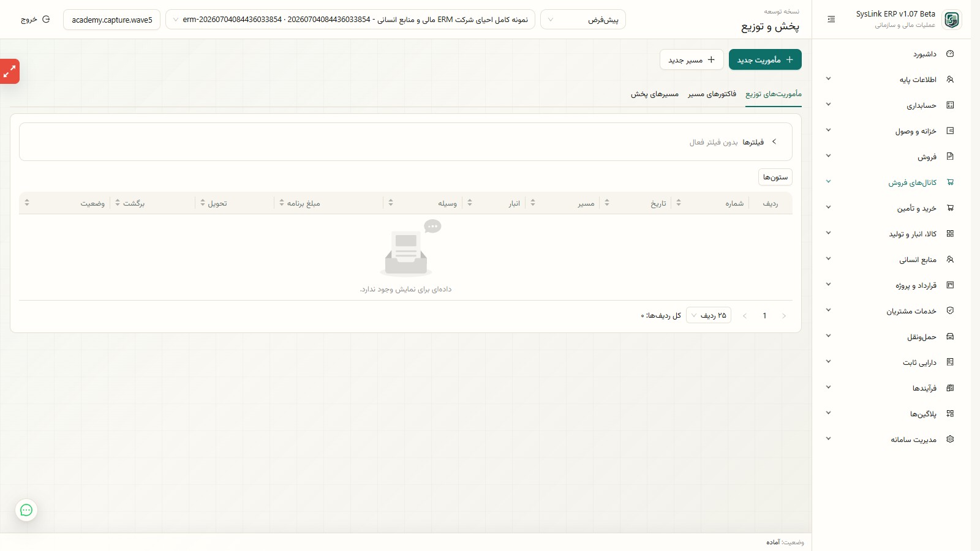This screenshot has height=551, width=980.
Task: Switch to فاکتورهای مسیر tab
Action: pyautogui.click(x=712, y=94)
